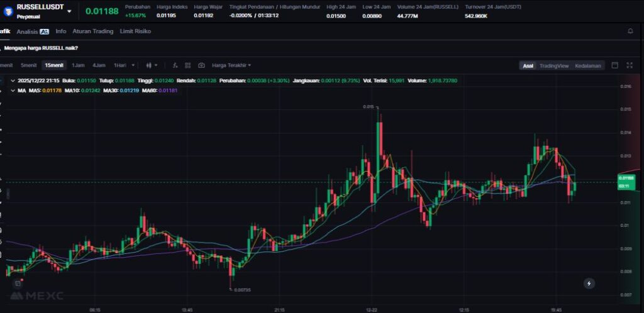Expand the RUSSELLUSDT pair selector dropdown
Viewport: 644px width, 313px height.
[69, 11]
